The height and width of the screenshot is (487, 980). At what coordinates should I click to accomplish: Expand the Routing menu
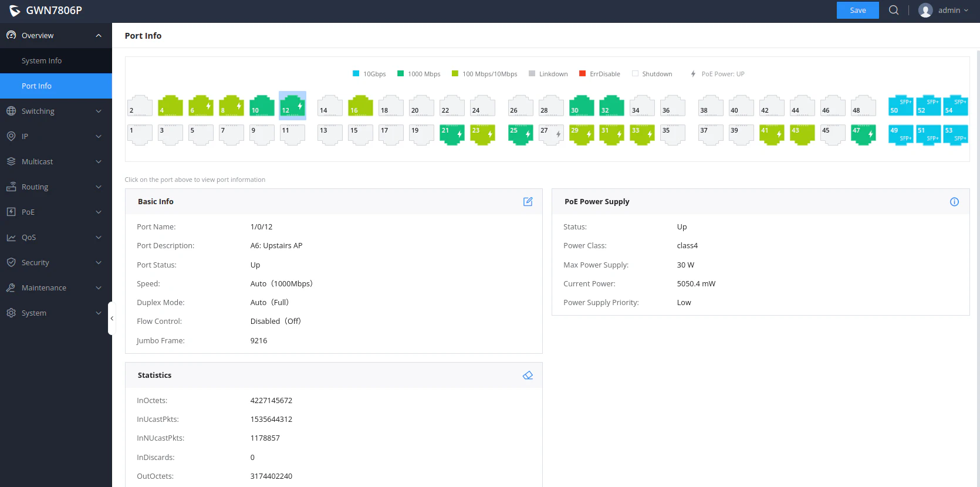[56, 187]
